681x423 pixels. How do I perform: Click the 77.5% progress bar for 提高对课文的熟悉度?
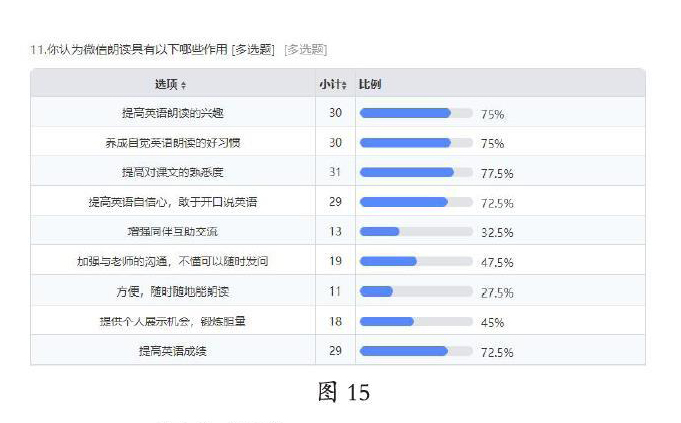pyautogui.click(x=416, y=172)
